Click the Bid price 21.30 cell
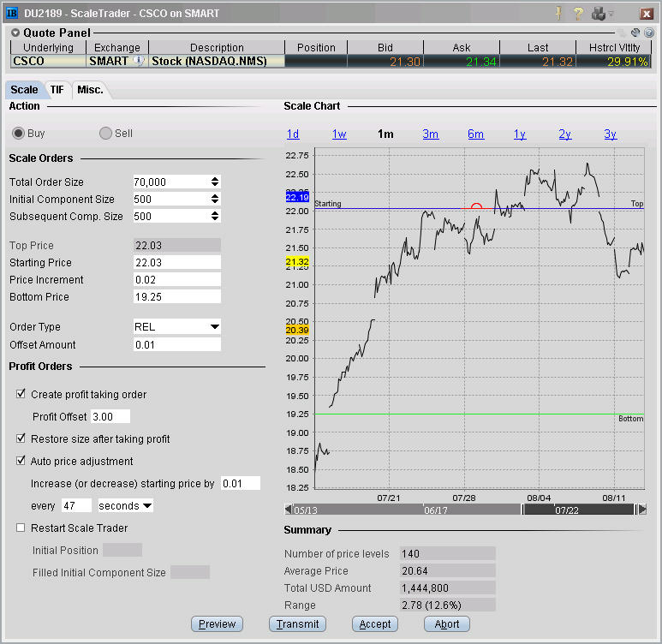This screenshot has width=662, height=644. coord(385,62)
